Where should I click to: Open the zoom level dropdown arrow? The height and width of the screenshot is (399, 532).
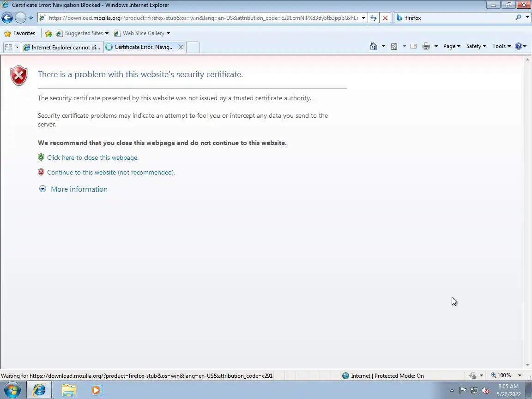click(x=520, y=375)
